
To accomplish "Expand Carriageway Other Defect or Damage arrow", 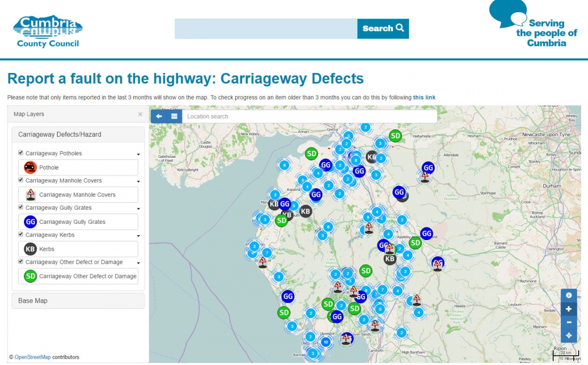I will point(138,263).
